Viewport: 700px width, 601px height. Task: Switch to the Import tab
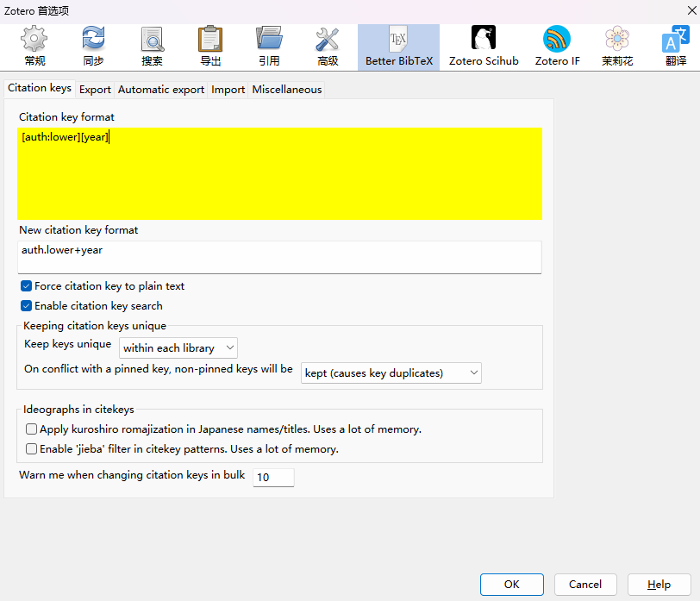pyautogui.click(x=228, y=90)
